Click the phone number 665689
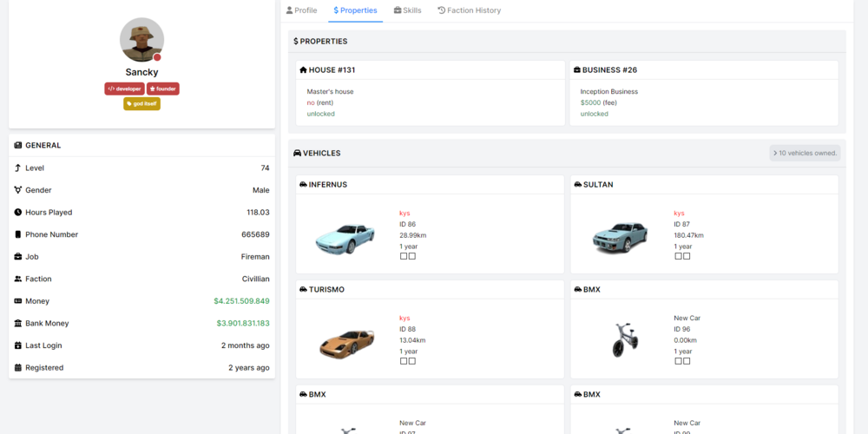The height and width of the screenshot is (434, 868). click(255, 234)
